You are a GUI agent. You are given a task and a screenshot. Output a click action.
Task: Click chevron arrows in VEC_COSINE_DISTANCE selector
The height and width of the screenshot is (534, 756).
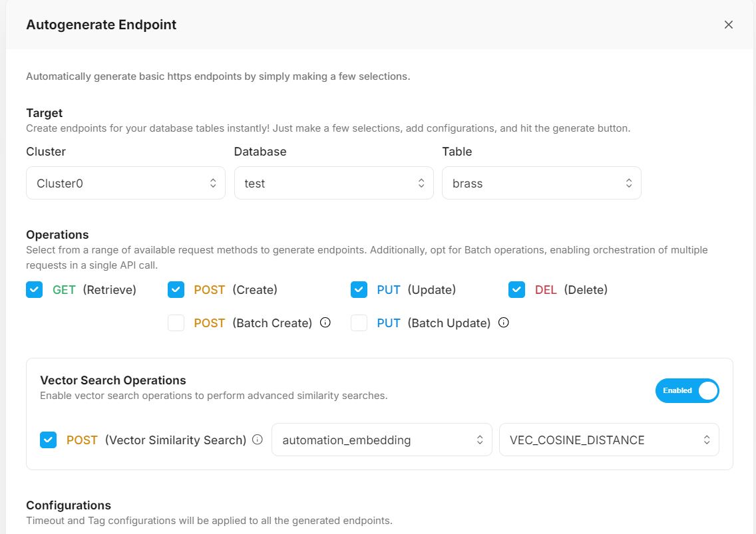706,440
